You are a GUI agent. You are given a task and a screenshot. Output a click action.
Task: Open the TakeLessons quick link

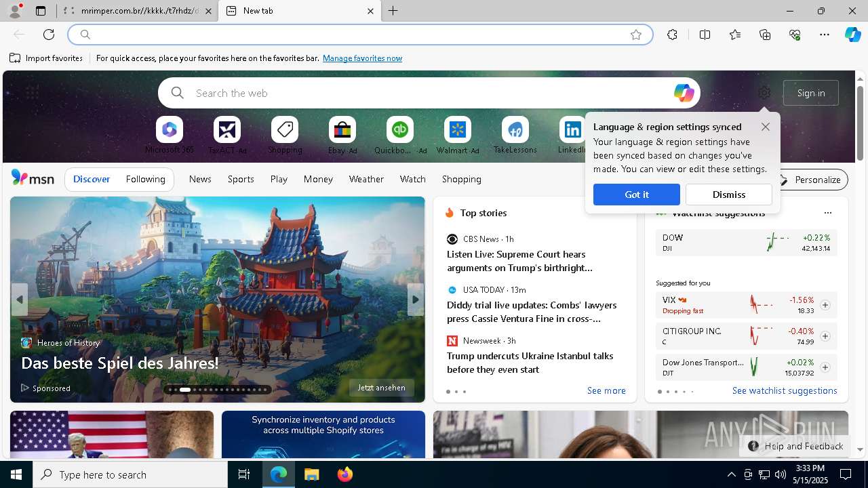tap(515, 136)
